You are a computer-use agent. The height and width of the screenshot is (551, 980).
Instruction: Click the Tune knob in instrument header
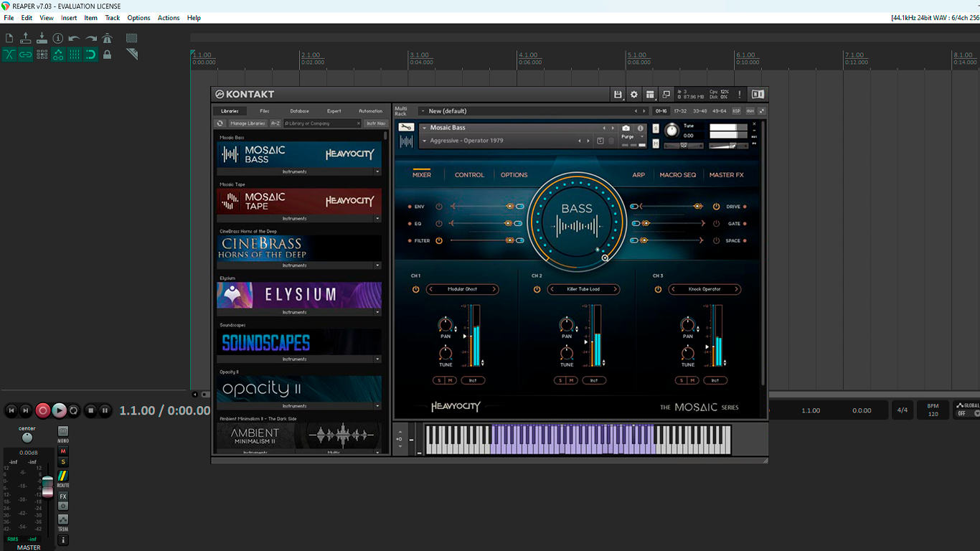(x=672, y=130)
